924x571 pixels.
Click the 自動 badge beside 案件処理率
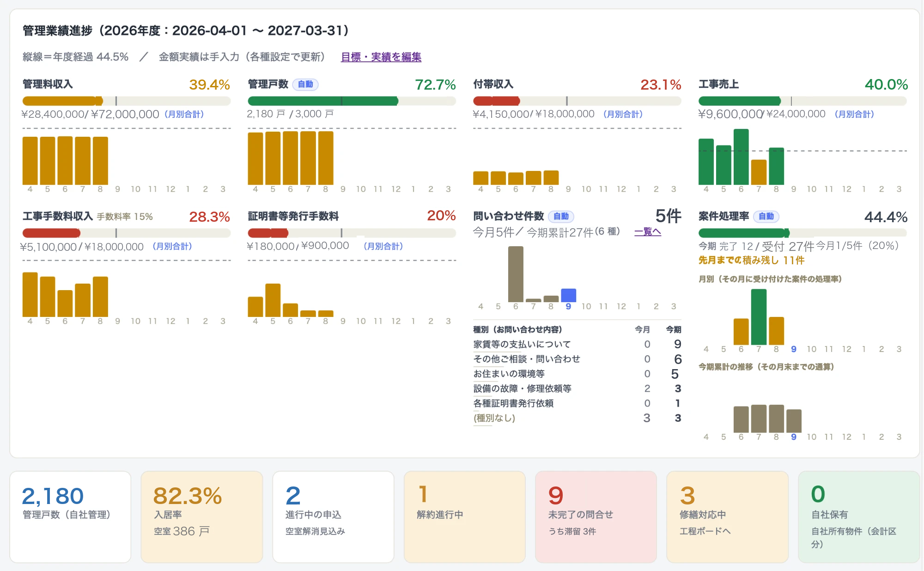[766, 216]
